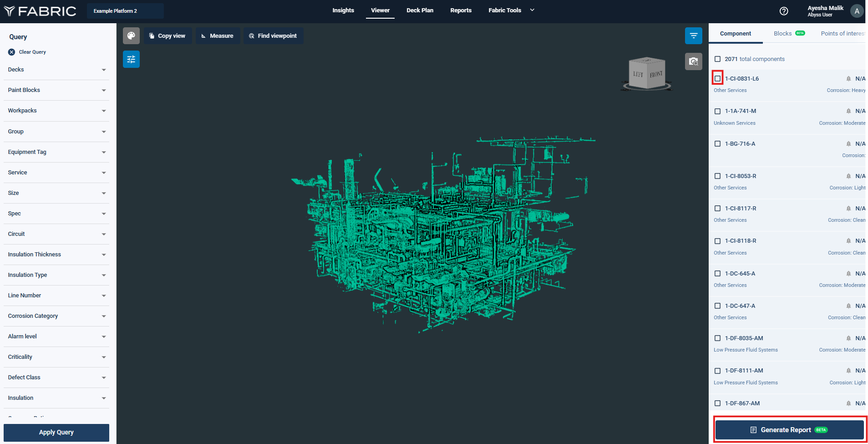This screenshot has height=444, width=868.
Task: Click the Generate Report button
Action: [789, 430]
